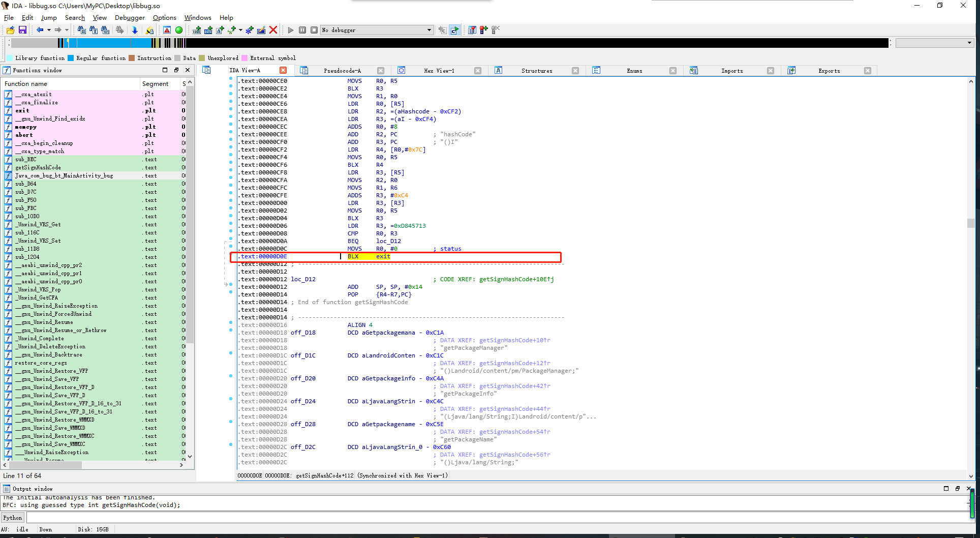This screenshot has height=538, width=980.
Task: Open the dropdown beside the structure icon
Action: pos(240,30)
